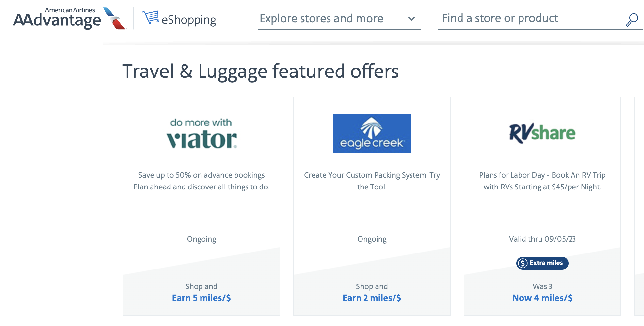Click the Travel & Luggage featured offers heading

260,71
